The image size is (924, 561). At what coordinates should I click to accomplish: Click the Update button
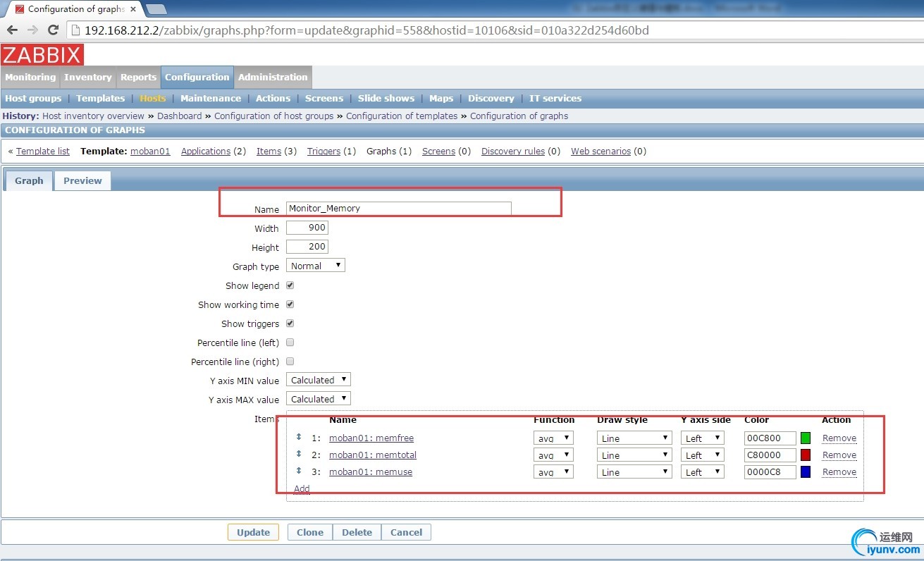253,532
